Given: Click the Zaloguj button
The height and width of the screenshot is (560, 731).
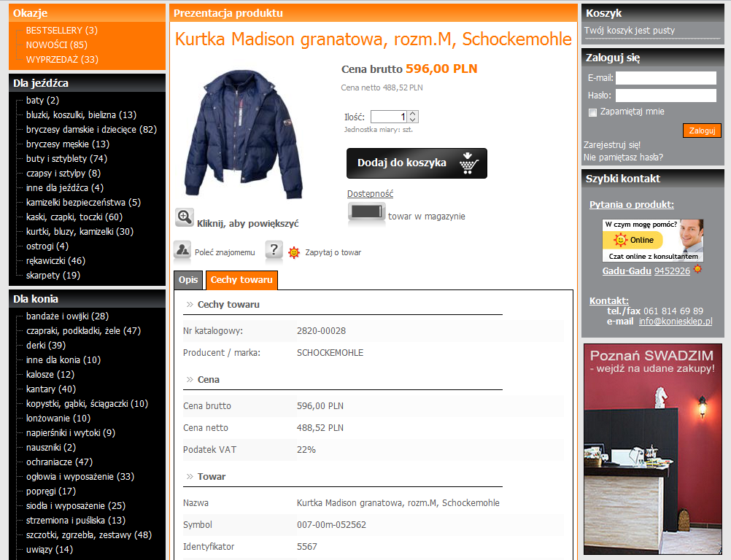Looking at the screenshot, I should tap(702, 131).
